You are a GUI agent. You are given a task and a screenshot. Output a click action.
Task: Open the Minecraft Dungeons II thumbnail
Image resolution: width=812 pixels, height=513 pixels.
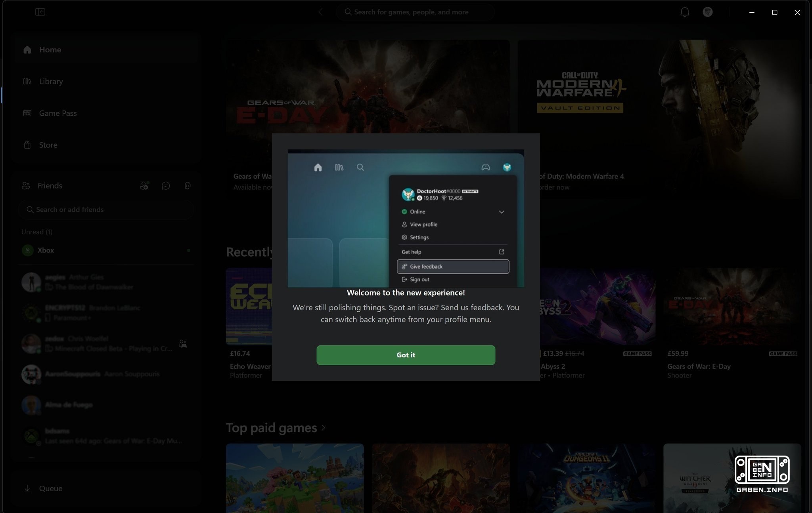[x=587, y=478]
